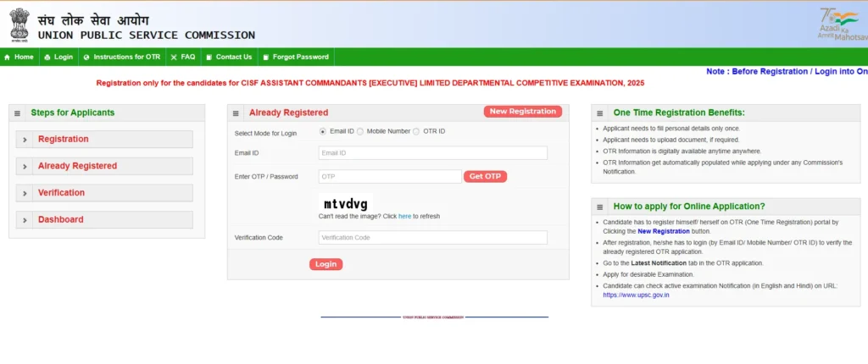Viewport: 868px width, 364px height.
Task: Open Instructions for OTR menu item
Action: tap(122, 57)
